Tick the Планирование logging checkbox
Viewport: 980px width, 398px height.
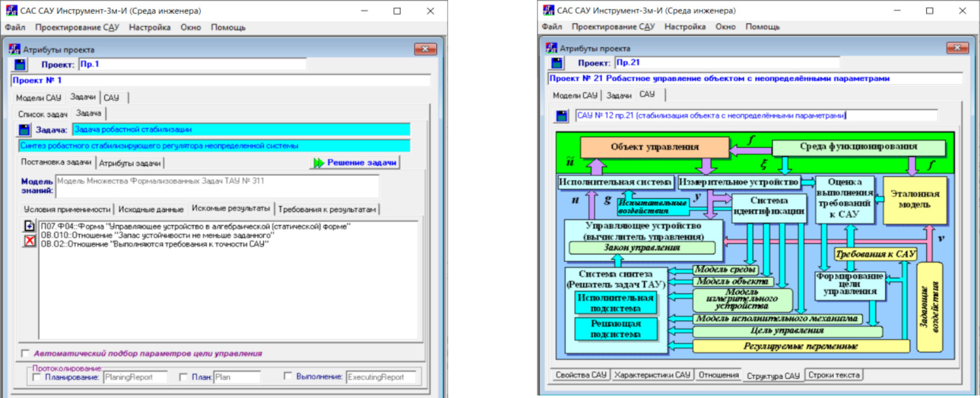click(36, 378)
